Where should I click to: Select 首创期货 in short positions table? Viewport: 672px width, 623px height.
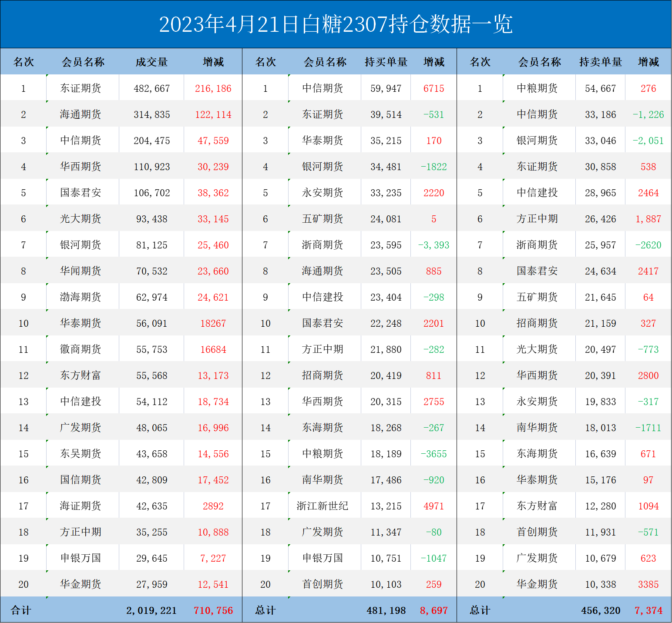coord(537,532)
